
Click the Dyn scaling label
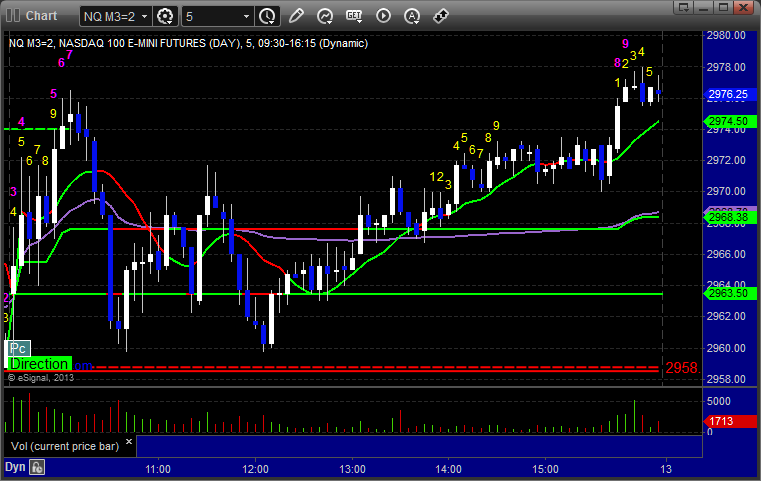click(15, 467)
